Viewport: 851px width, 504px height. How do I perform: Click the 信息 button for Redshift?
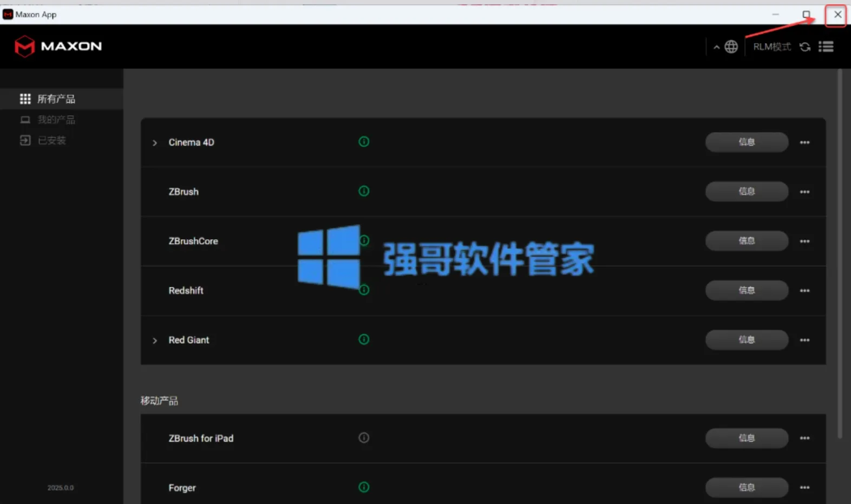point(747,290)
